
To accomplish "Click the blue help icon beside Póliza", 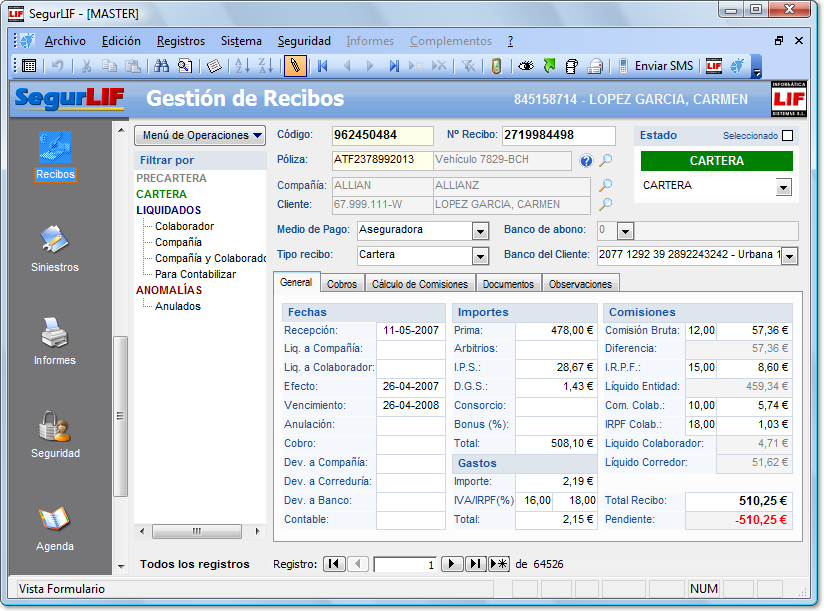I will 587,161.
